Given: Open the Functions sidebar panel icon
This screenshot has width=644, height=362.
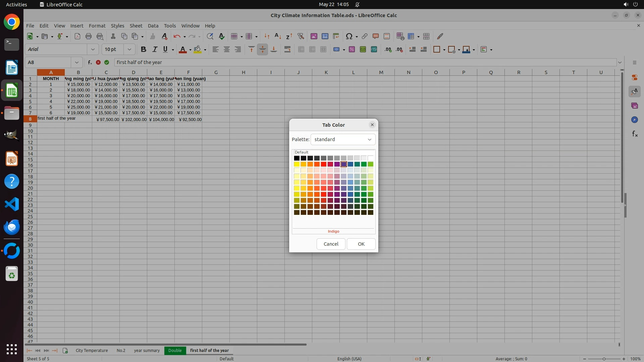Looking at the screenshot, I should pos(635,134).
